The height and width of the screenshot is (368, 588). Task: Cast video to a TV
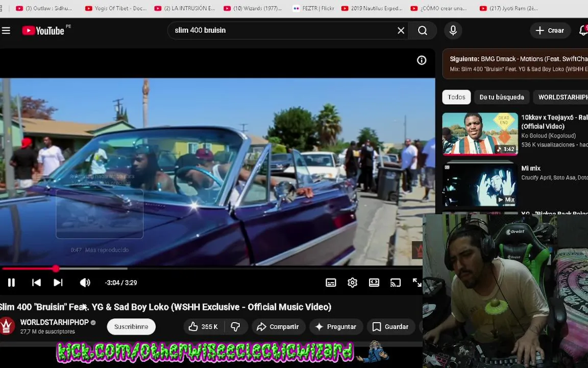click(396, 283)
